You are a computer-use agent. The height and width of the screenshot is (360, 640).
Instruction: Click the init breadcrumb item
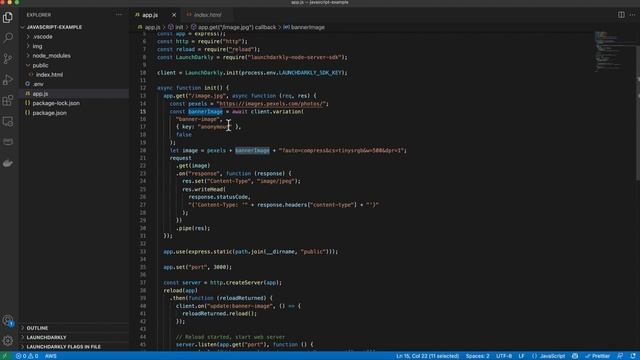point(176,27)
